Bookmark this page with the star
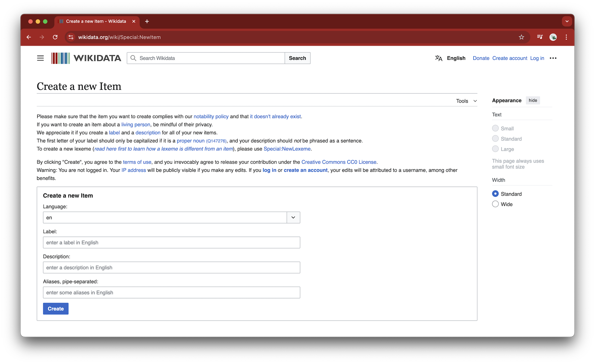Viewport: 595px width, 364px height. [x=521, y=37]
